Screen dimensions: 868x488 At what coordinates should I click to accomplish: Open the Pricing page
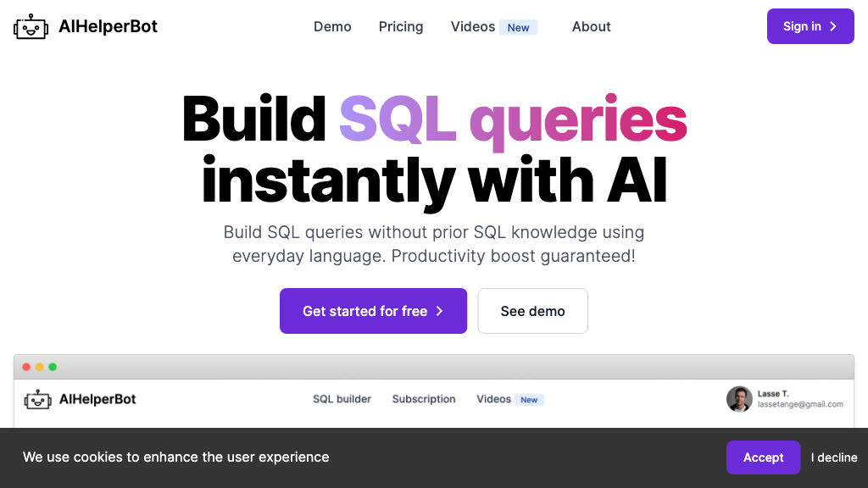(400, 26)
